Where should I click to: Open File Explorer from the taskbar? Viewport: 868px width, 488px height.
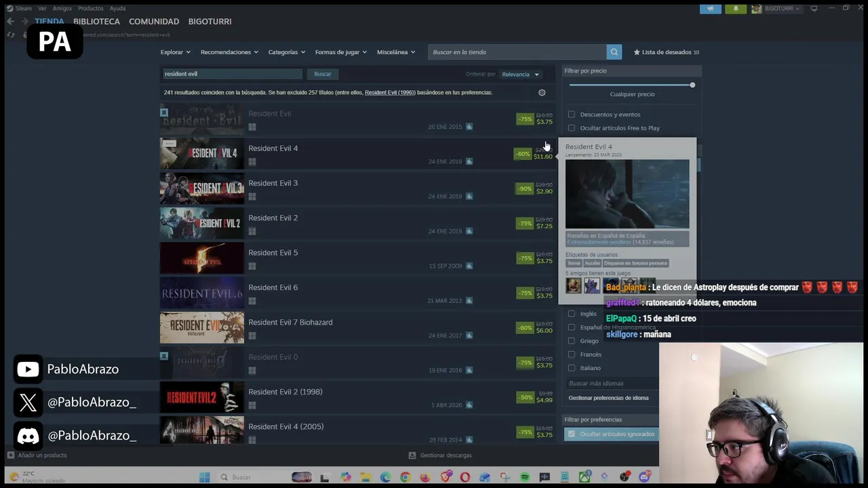pos(366,477)
